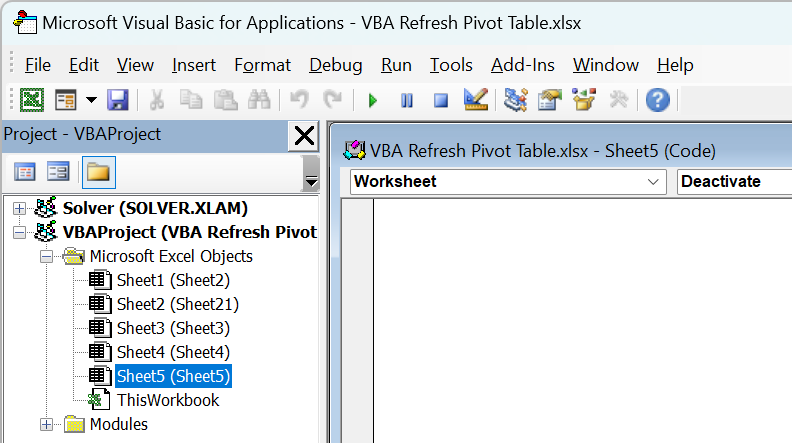Open the Window menu
The image size is (792, 443).
point(606,65)
